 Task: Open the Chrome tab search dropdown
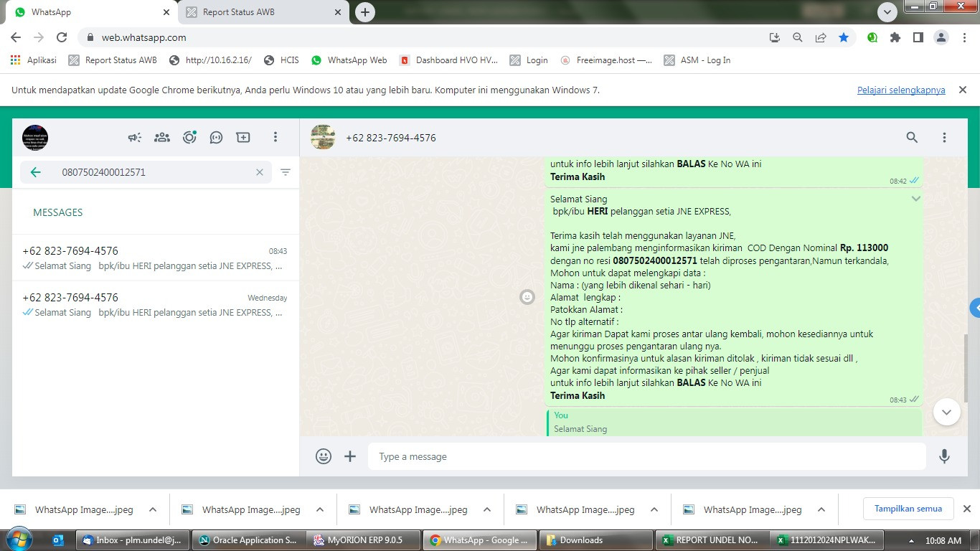coord(887,12)
